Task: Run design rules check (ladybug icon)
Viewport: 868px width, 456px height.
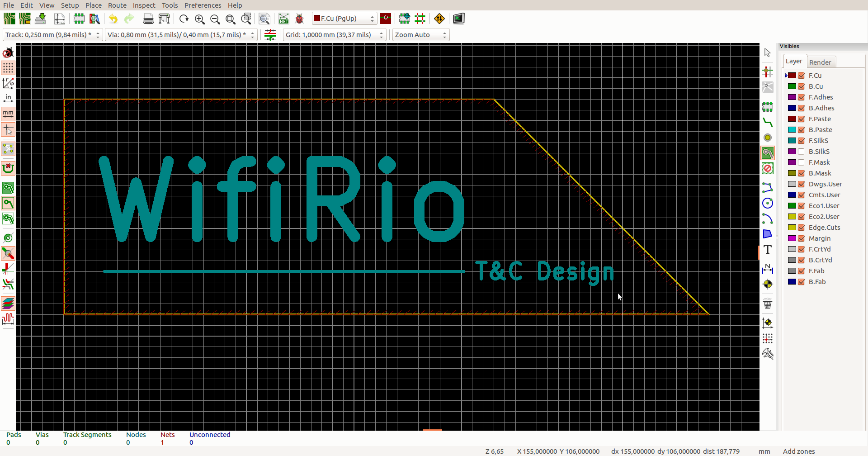Action: (x=299, y=19)
